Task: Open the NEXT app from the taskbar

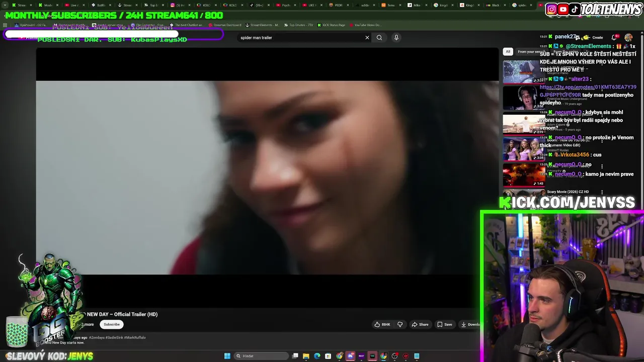Action: (361, 356)
